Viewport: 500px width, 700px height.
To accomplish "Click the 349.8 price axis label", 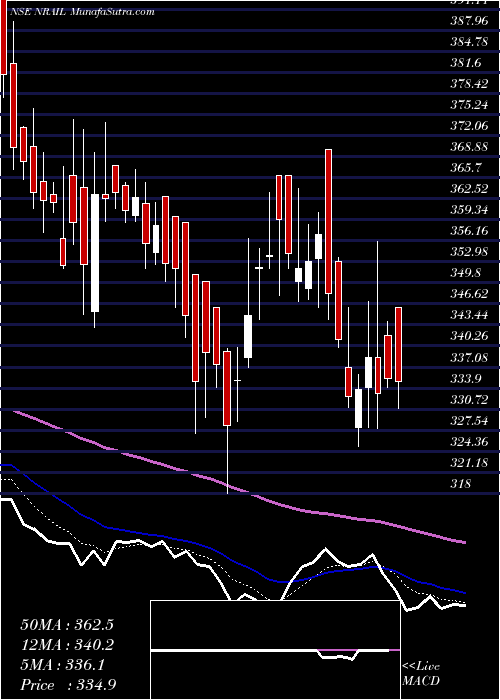I will click(464, 272).
